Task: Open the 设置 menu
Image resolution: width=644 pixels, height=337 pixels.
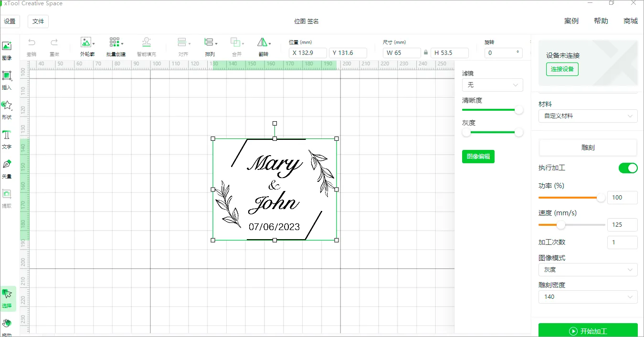Action: pos(9,21)
